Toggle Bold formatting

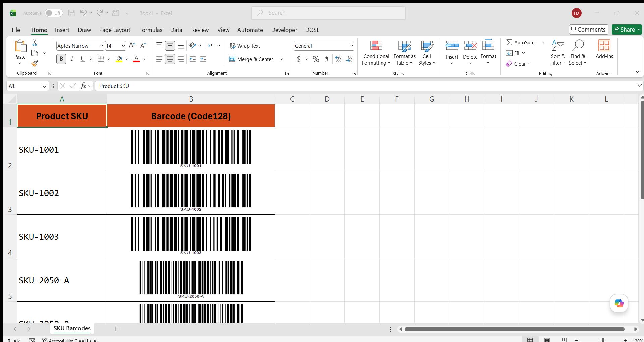point(61,59)
